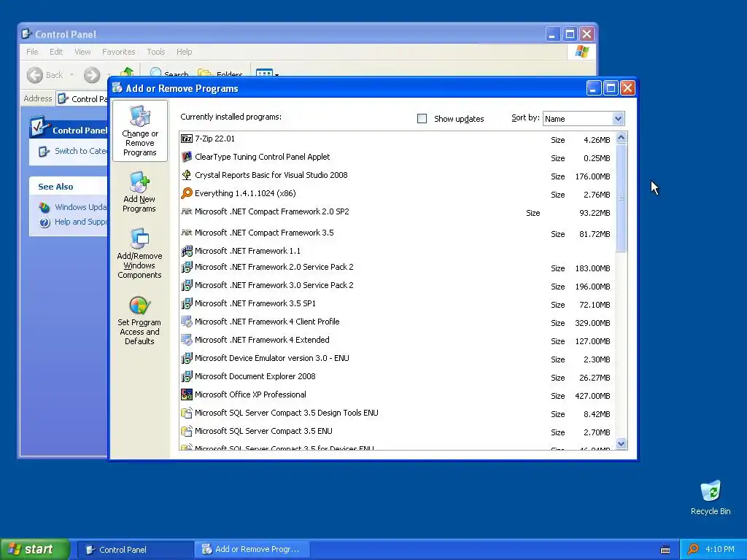Toggle the Show updates checkbox
Viewport: 747px width, 560px height.
(422, 119)
